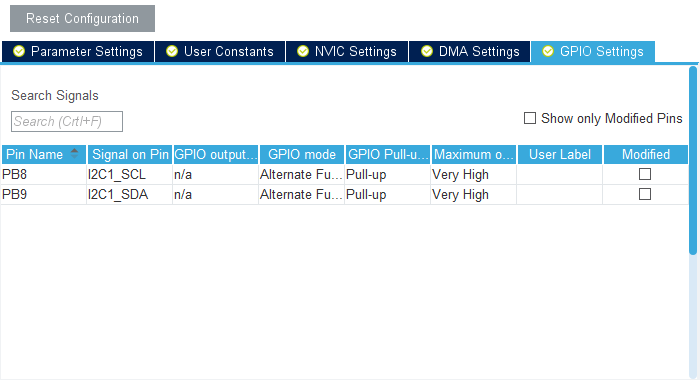Click the User Constants check icon
The width and height of the screenshot is (700, 380).
click(x=172, y=51)
